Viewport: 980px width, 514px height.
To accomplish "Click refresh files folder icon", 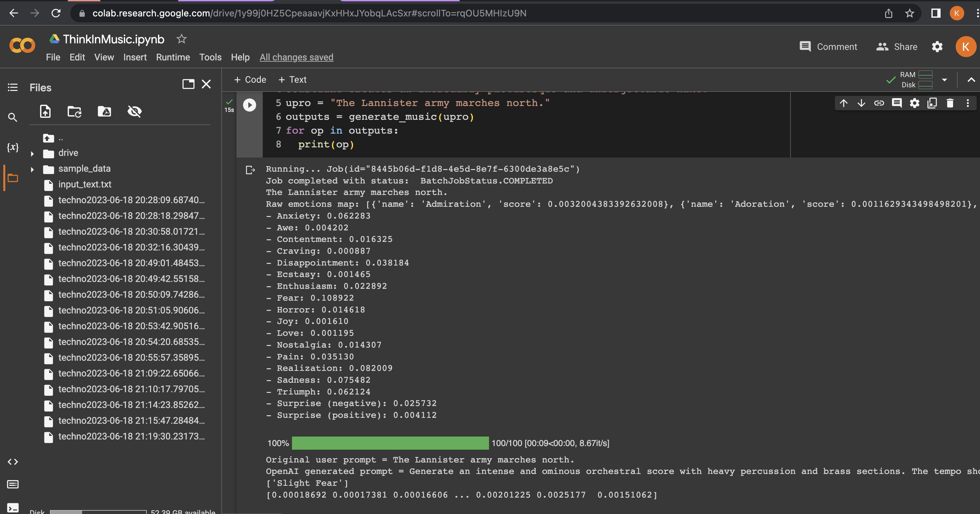I will [x=74, y=111].
